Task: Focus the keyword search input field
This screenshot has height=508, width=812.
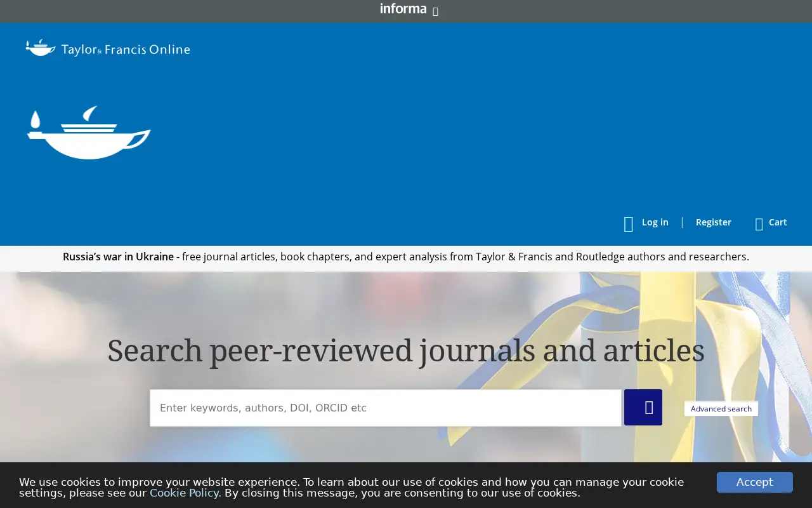Action: tap(386, 408)
